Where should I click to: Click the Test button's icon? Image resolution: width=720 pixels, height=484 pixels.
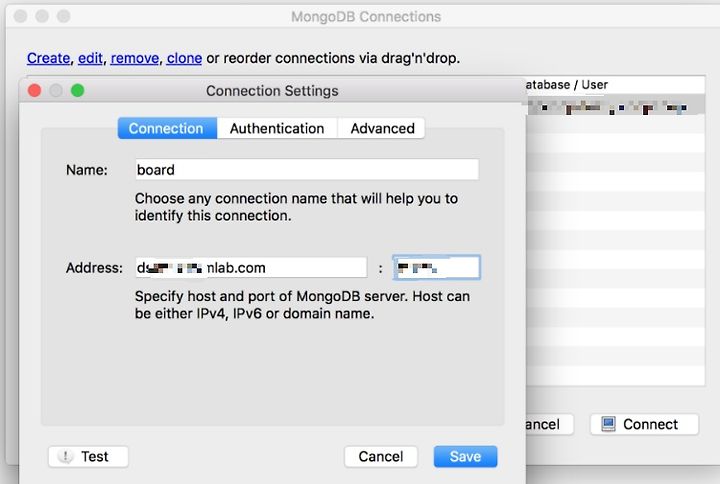(66, 456)
